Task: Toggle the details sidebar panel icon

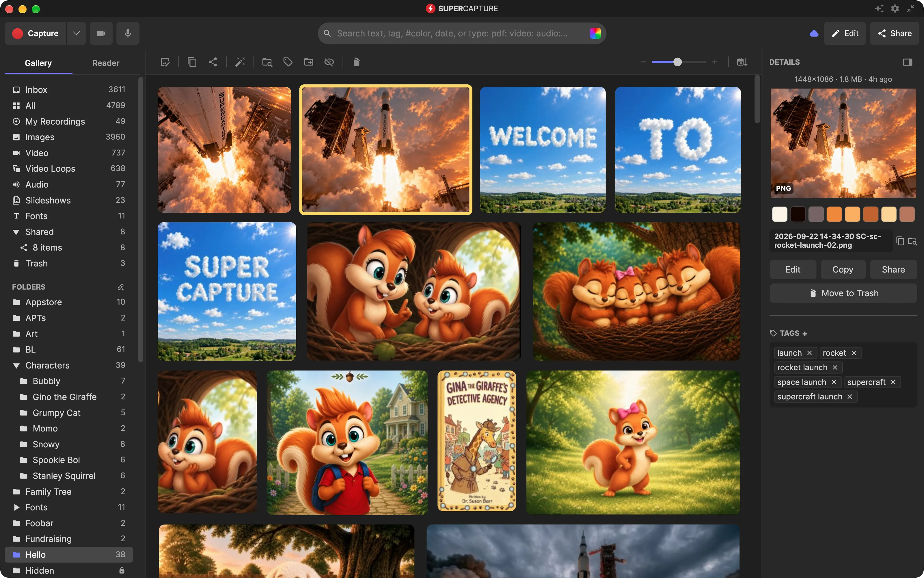Action: [908, 62]
